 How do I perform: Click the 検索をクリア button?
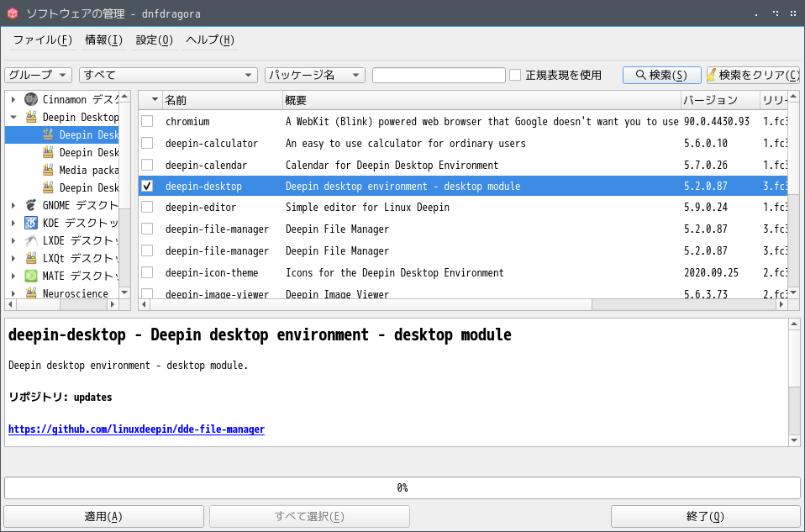tap(753, 75)
